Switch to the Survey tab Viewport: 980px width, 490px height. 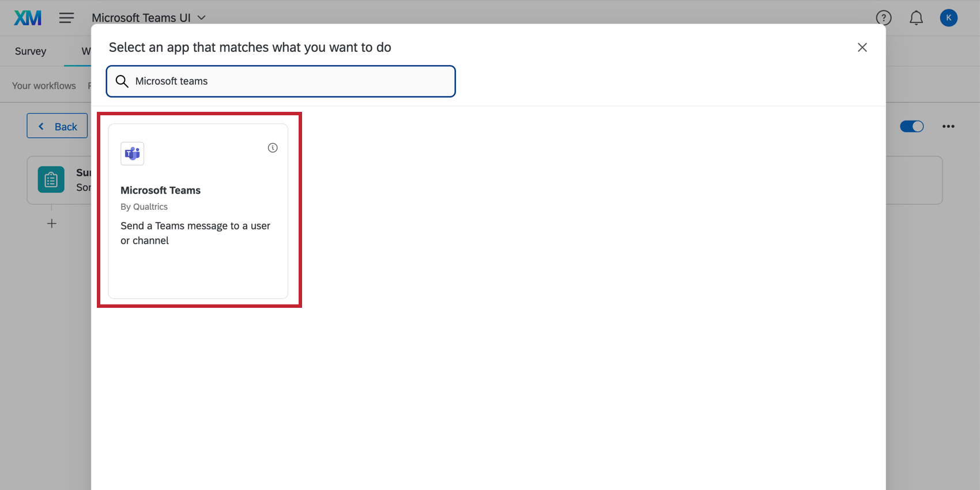pos(31,51)
